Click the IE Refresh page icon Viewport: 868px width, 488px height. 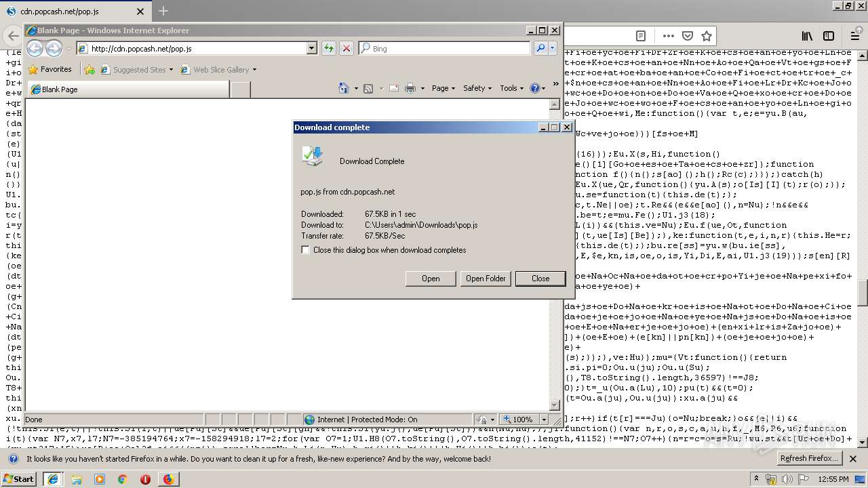tap(328, 48)
